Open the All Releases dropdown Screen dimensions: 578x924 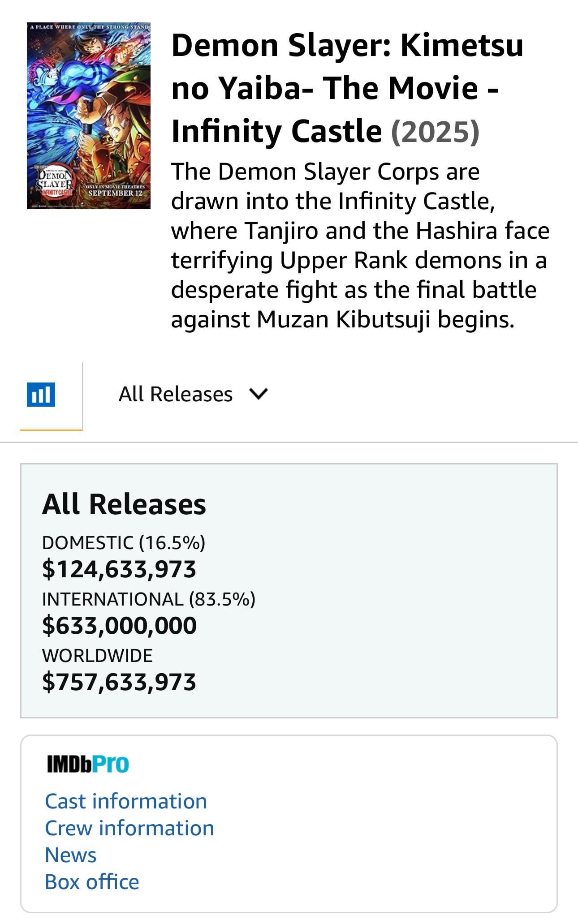pos(176,395)
